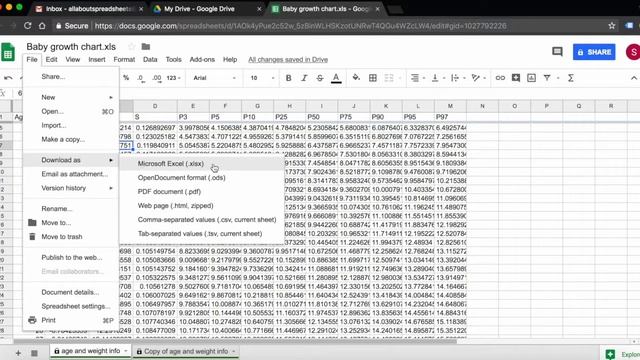Open the Help menu
This screenshot has width=640, height=360.
click(x=230, y=60)
